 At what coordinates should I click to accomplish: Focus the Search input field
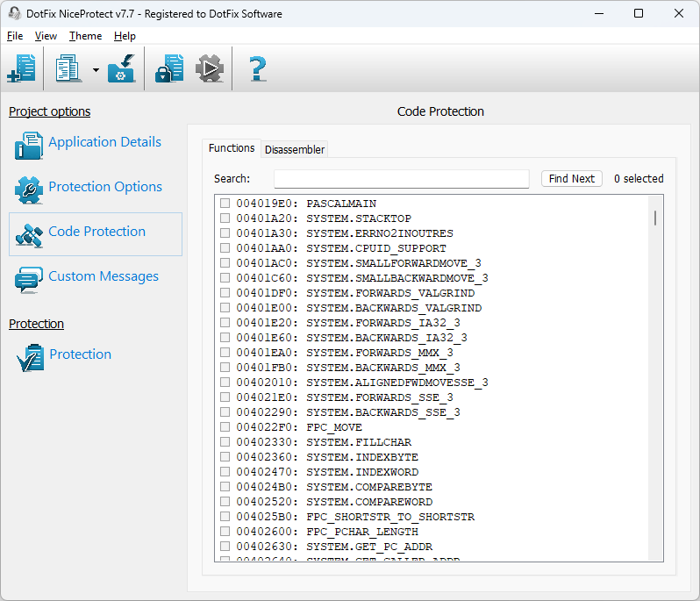pyautogui.click(x=402, y=179)
